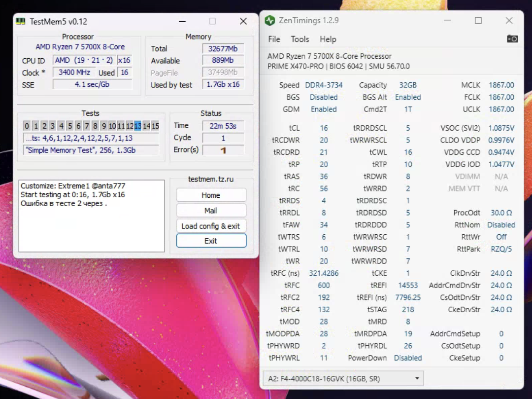Click the Error(s) count field
The width and height of the screenshot is (532, 399).
(223, 150)
